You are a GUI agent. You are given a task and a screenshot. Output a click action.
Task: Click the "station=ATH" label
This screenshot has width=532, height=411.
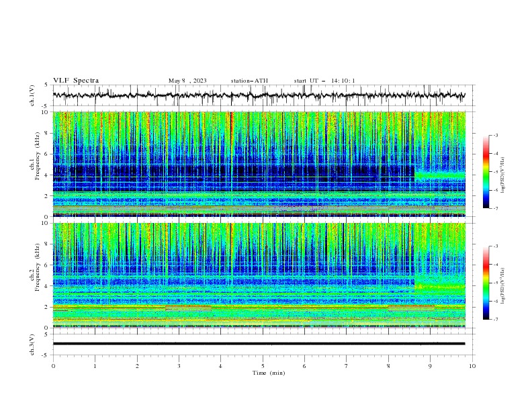pyautogui.click(x=249, y=81)
